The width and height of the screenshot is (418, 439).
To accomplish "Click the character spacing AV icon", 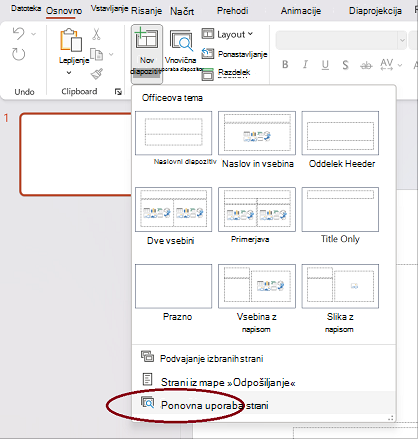I will point(387,65).
